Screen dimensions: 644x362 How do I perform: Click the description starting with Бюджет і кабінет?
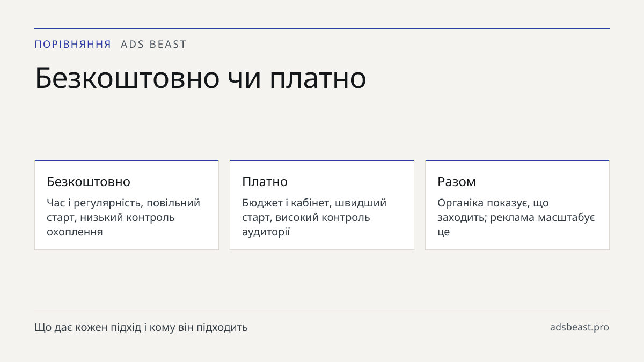314,217
